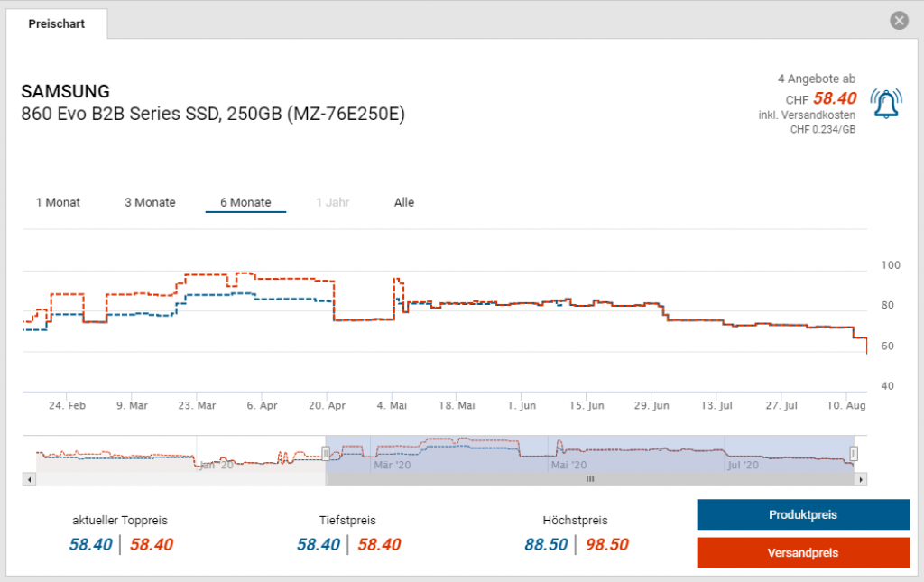Close the Preischart dialog with X
The image size is (924, 582).
coord(898,21)
